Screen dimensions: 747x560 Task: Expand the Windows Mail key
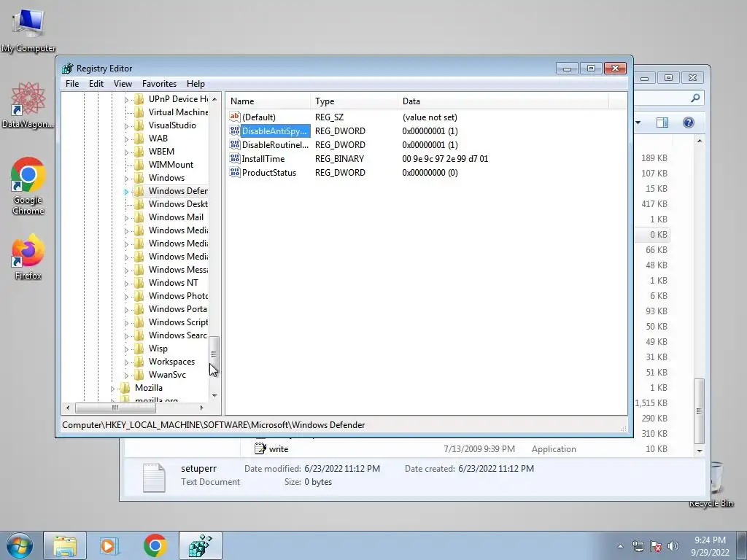click(126, 218)
